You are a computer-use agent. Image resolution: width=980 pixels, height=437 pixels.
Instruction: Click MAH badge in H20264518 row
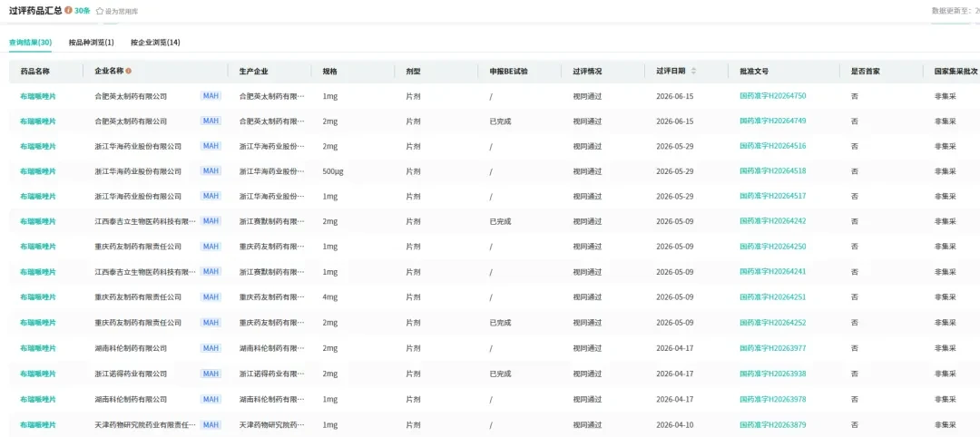211,171
